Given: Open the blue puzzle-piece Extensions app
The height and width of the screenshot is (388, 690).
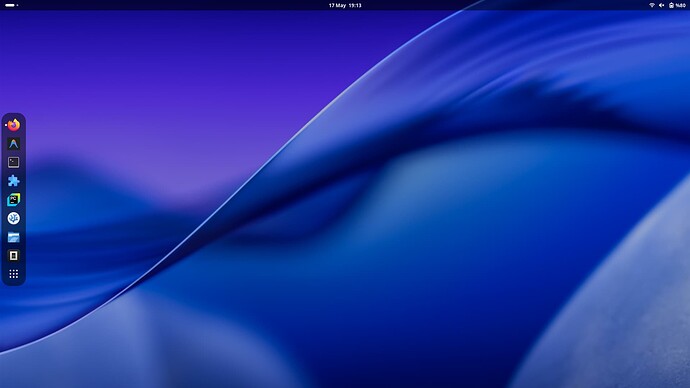Looking at the screenshot, I should [x=14, y=181].
